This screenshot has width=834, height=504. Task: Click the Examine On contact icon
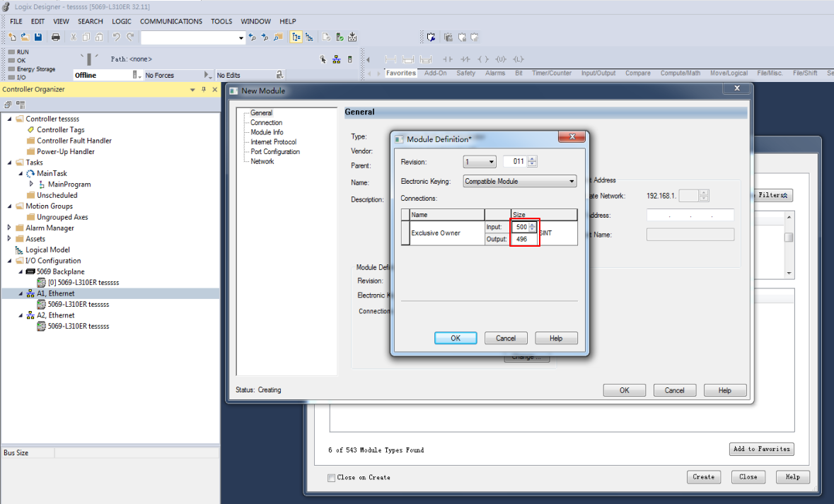[x=448, y=59]
